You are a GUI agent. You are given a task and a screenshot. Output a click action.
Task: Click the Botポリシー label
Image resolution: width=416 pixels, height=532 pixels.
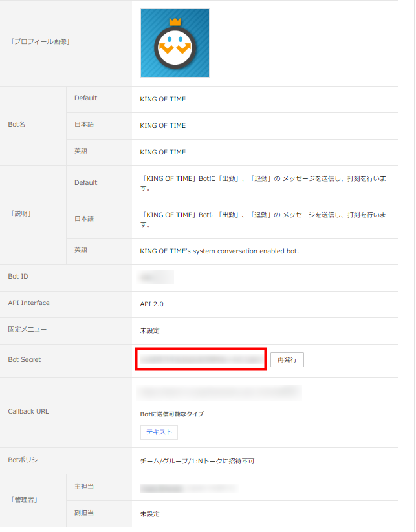26,460
